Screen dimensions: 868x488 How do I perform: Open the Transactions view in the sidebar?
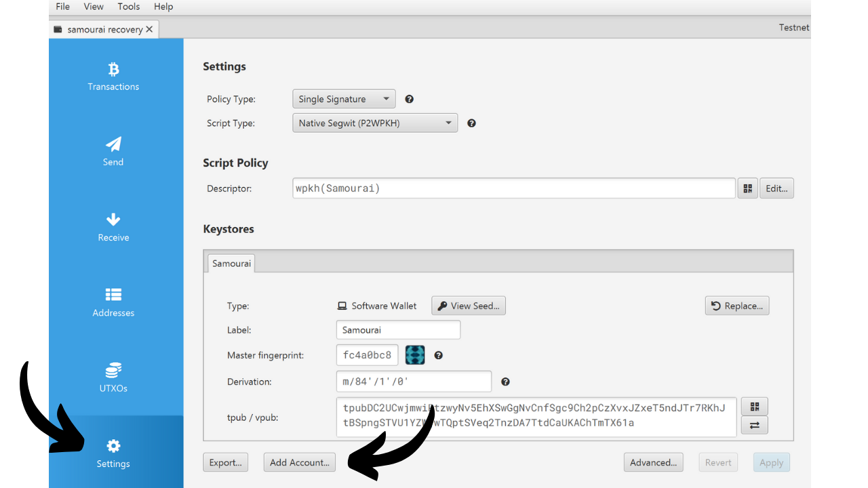113,77
